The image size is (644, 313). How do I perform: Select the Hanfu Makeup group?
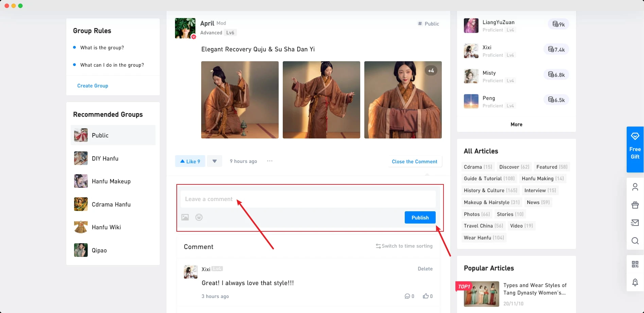(111, 181)
